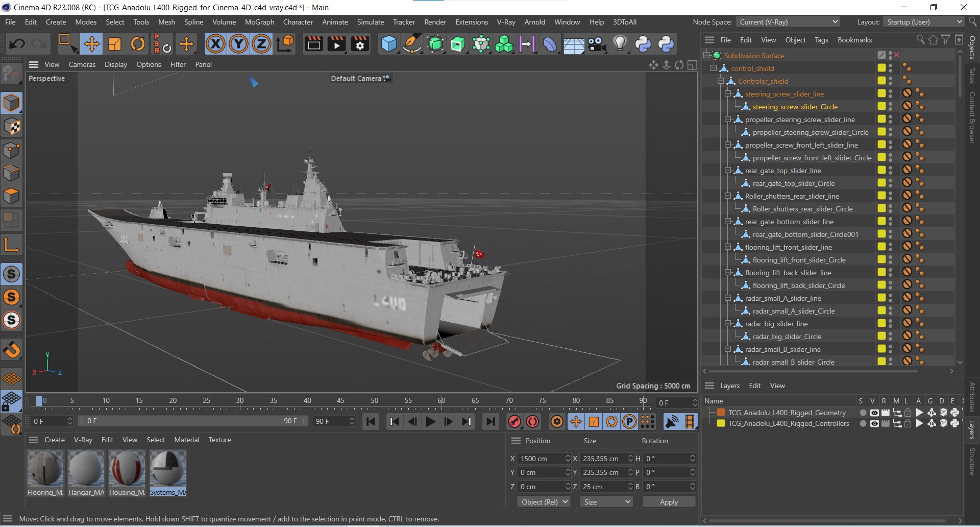Viewport: 980px width, 527px height.
Task: Toggle Enable Snap magnet icon
Action: [11, 350]
